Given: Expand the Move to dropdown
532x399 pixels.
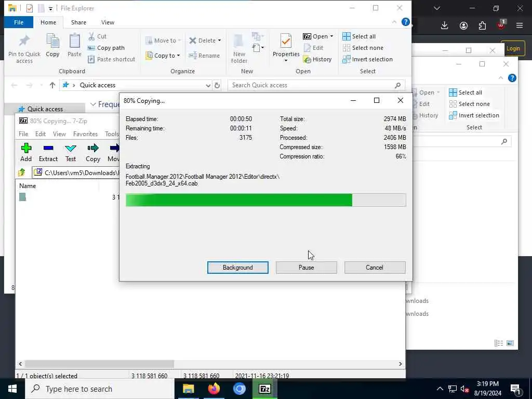Looking at the screenshot, I should [179, 41].
